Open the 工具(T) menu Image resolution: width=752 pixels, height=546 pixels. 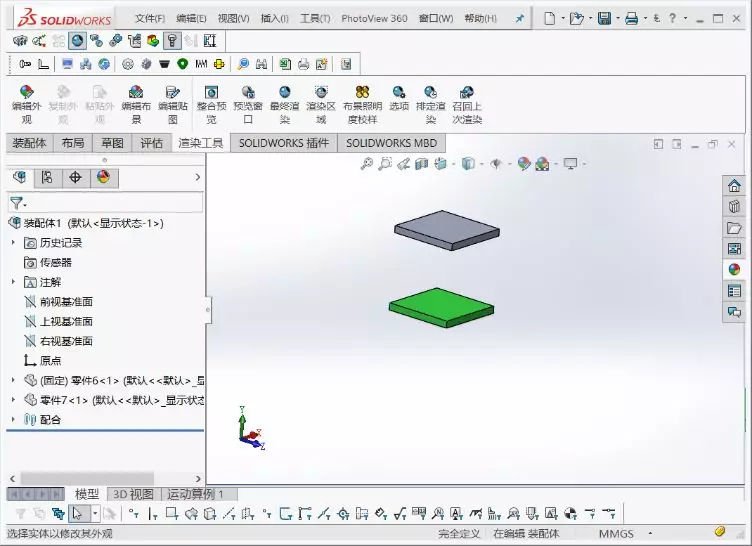coord(315,19)
